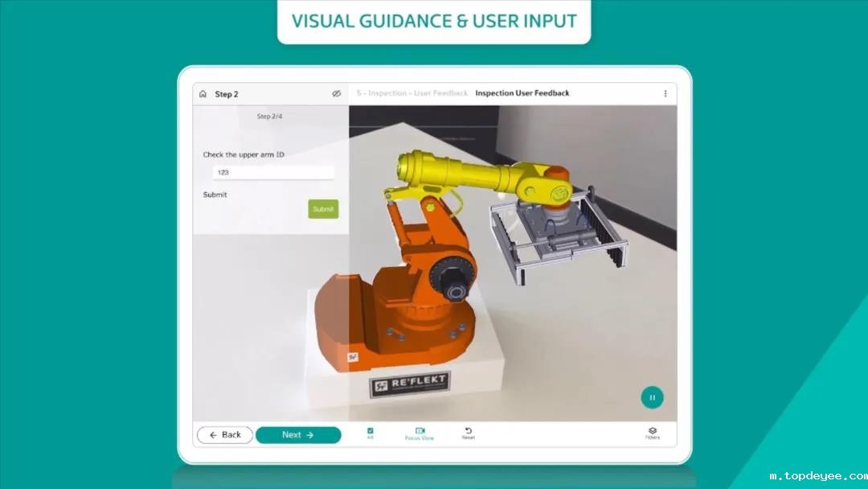The width and height of the screenshot is (868, 489).
Task: Click the upper arm ID input field
Action: pyautogui.click(x=272, y=172)
